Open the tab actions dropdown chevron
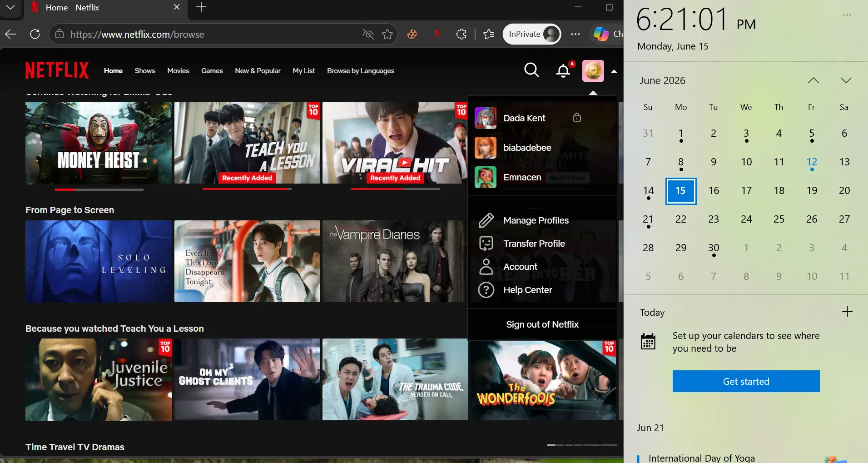Screen dimensions: 868x463 [10, 7]
